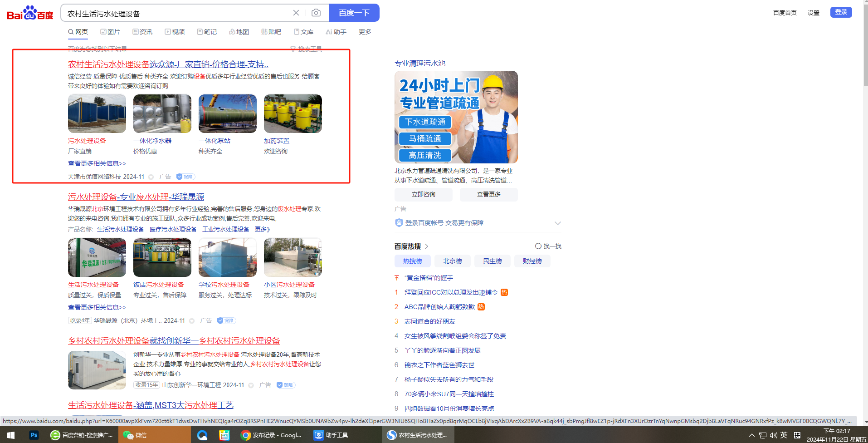Open Photoshop from the taskbar
Image resolution: width=868 pixels, height=443 pixels.
tap(34, 435)
